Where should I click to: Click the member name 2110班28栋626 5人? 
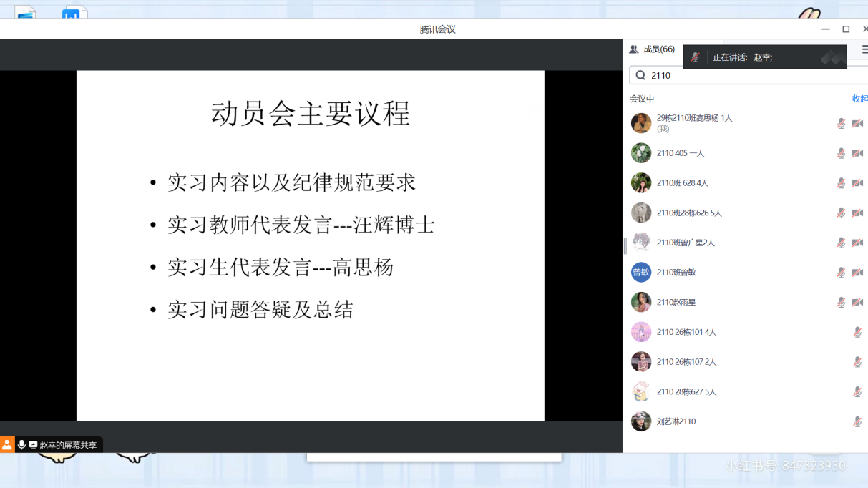click(689, 213)
